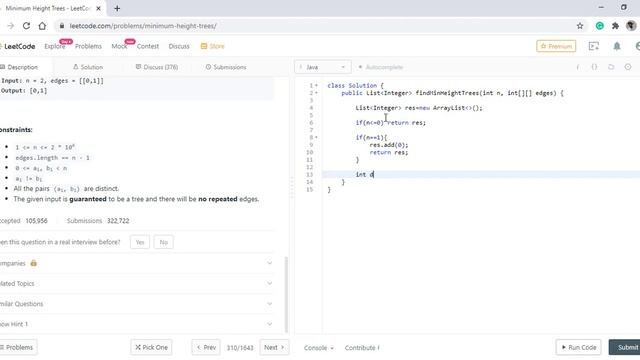Click the Pick One button
Viewport: 640px width, 360px height.
click(x=151, y=347)
